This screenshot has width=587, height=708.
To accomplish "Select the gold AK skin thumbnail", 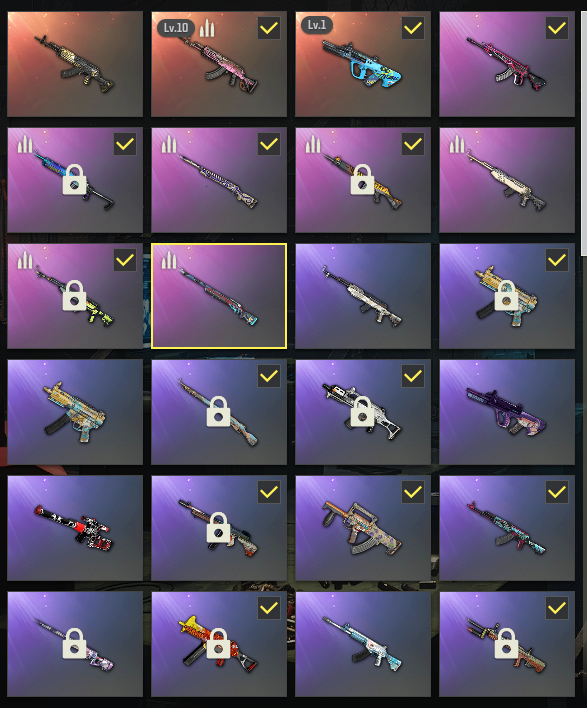I will coord(75,64).
